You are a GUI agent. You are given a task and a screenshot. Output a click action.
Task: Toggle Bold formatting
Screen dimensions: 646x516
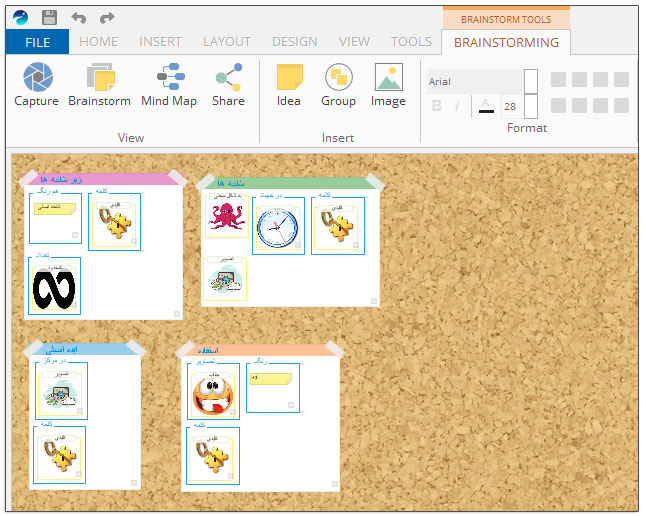click(437, 106)
